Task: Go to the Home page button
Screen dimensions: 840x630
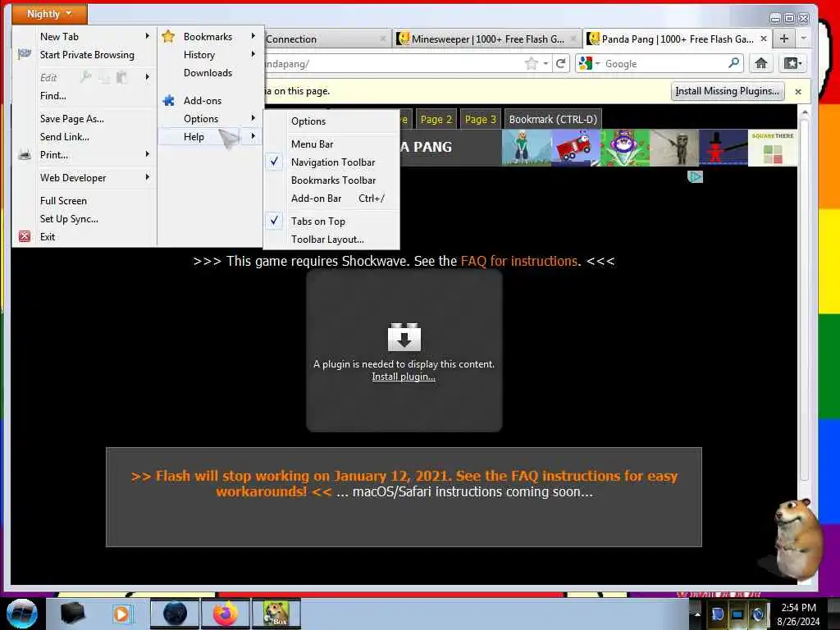Action: click(x=760, y=63)
